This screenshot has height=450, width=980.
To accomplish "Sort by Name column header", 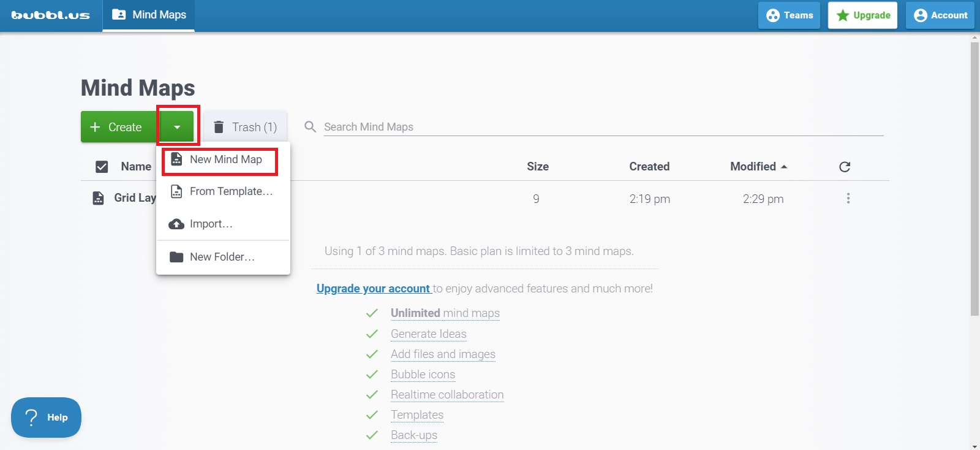I will pos(136,167).
